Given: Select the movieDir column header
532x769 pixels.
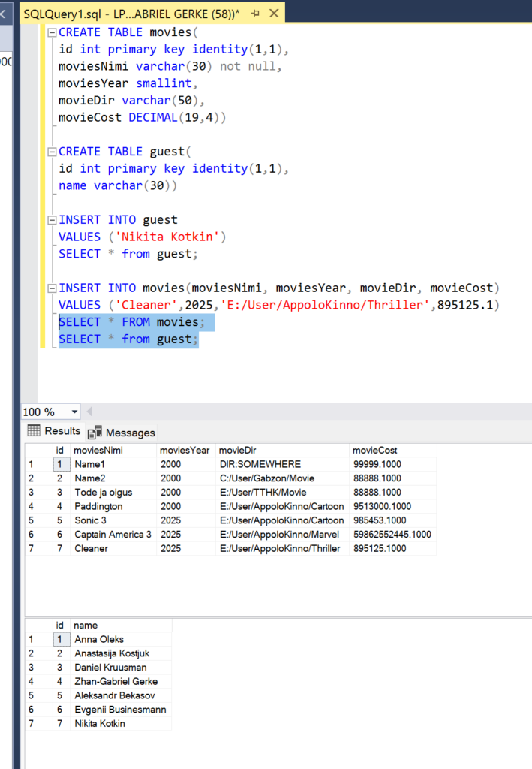Looking at the screenshot, I should click(282, 451).
